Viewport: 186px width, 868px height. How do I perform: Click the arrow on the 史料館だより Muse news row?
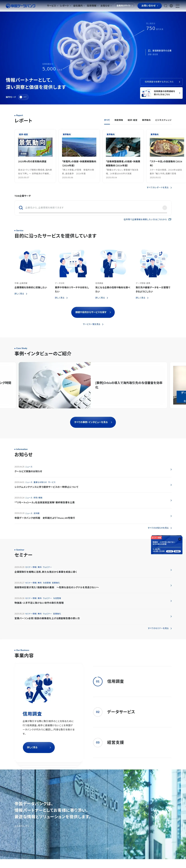tap(171, 516)
